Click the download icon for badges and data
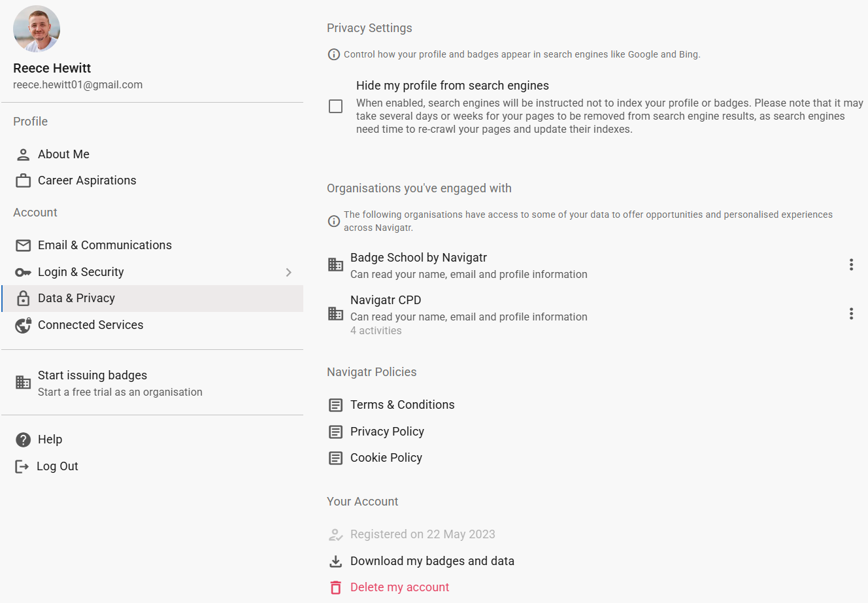868x603 pixels. coord(335,561)
